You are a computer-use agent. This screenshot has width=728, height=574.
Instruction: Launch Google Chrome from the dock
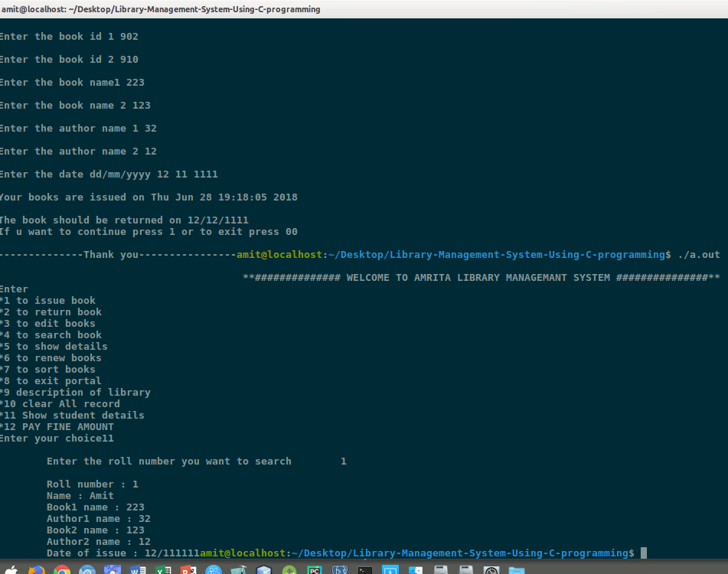[62, 570]
